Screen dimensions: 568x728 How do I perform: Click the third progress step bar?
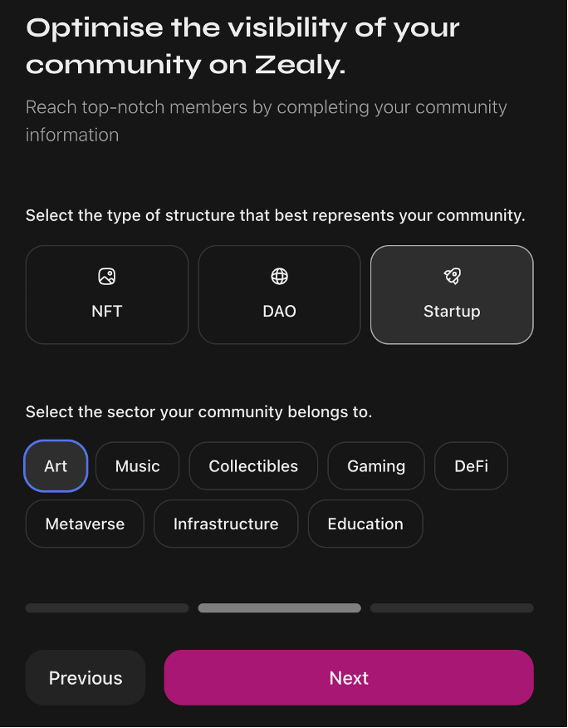coord(452,608)
